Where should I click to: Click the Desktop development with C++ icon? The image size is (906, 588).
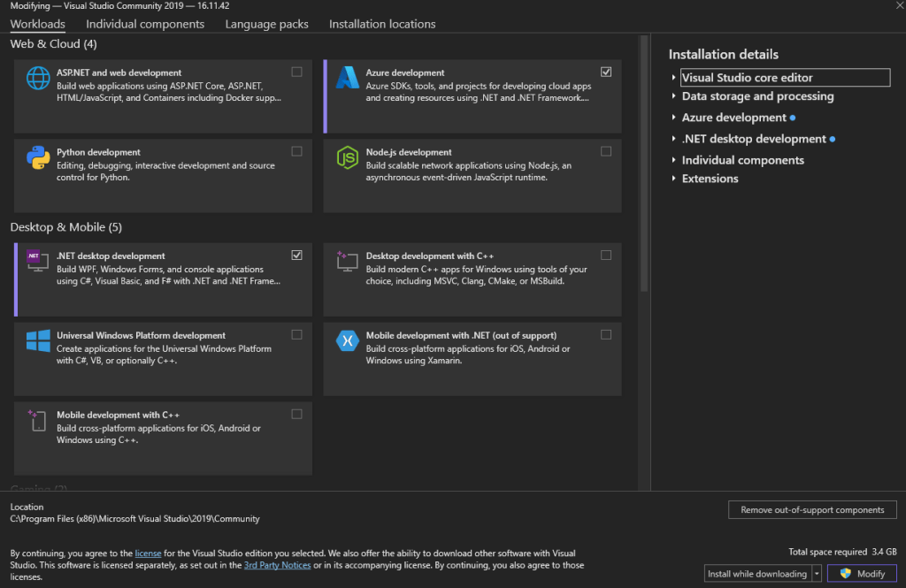[x=347, y=261]
